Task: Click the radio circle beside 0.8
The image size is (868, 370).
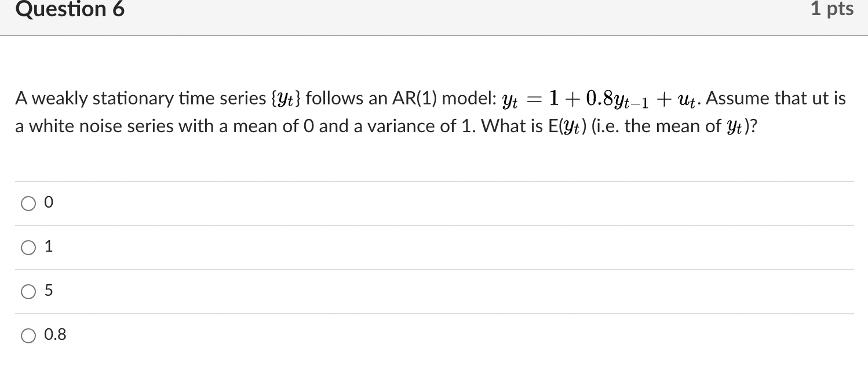Action: coord(28,335)
